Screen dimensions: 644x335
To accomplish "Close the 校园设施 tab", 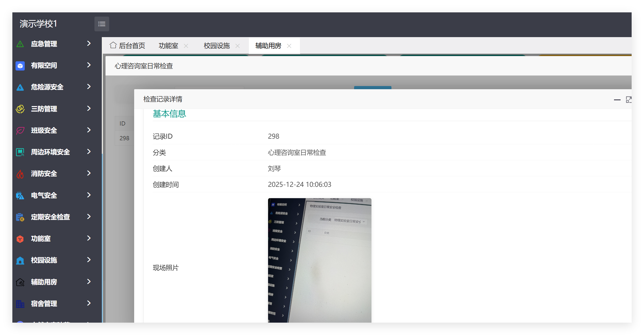I will [x=238, y=46].
